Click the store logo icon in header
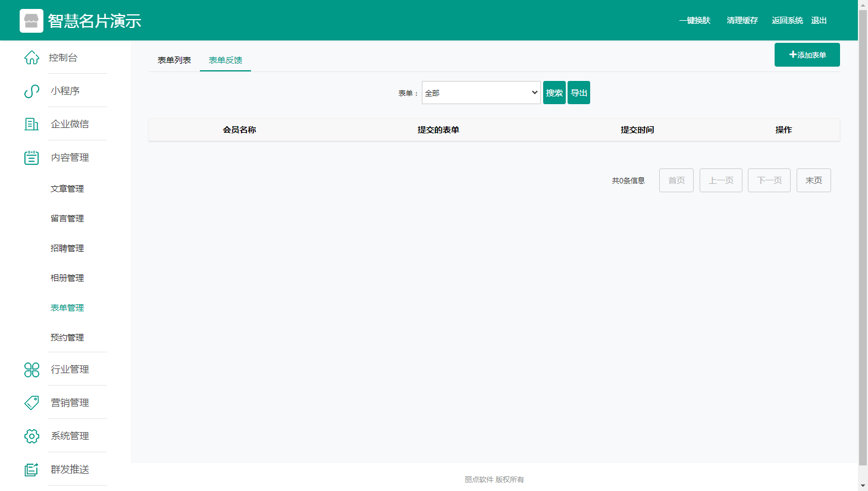 [32, 21]
